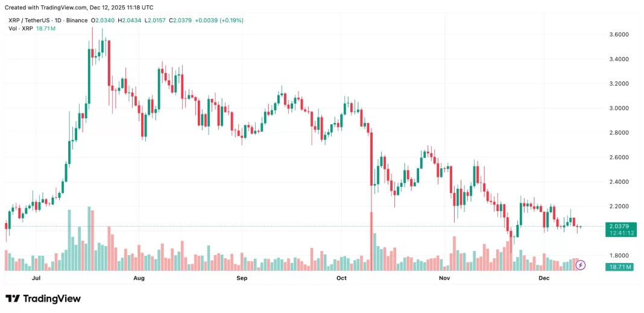The width and height of the screenshot is (644, 313).
Task: Select the Jul label on time axis
Action: 36,278
